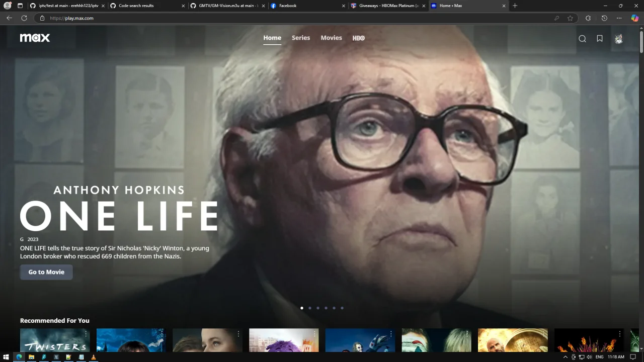The height and width of the screenshot is (362, 644).
Task: Open the Windows Start menu
Action: click(6, 357)
